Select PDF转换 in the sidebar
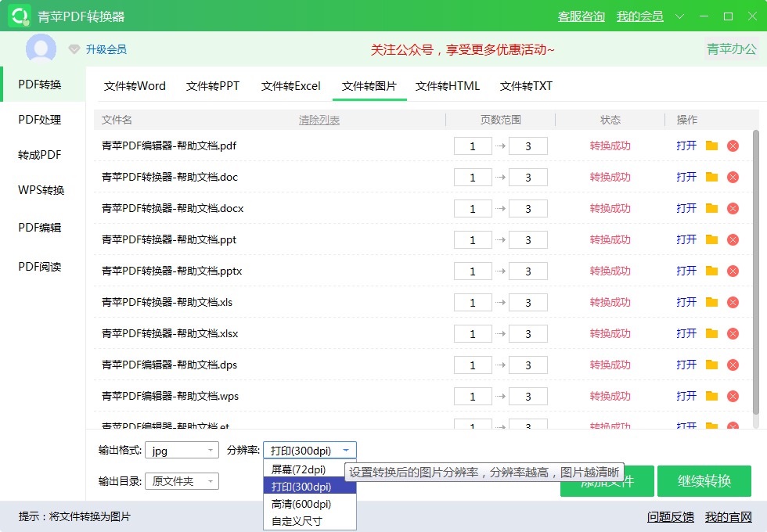The width and height of the screenshot is (767, 532). click(x=43, y=84)
